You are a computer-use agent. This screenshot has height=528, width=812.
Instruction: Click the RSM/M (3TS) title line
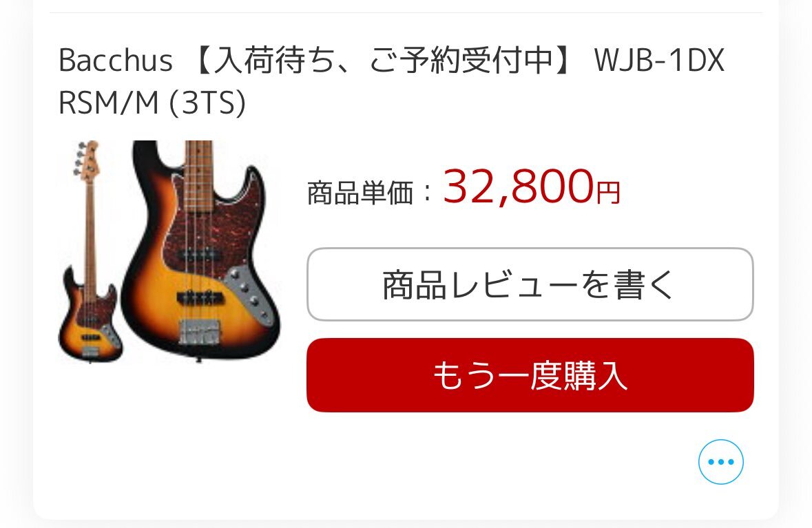152,103
